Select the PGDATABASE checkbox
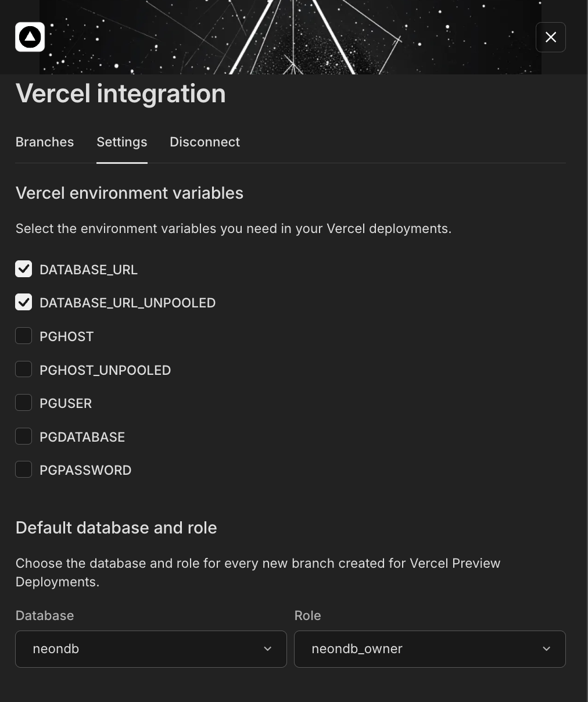588x702 pixels. coord(24,436)
